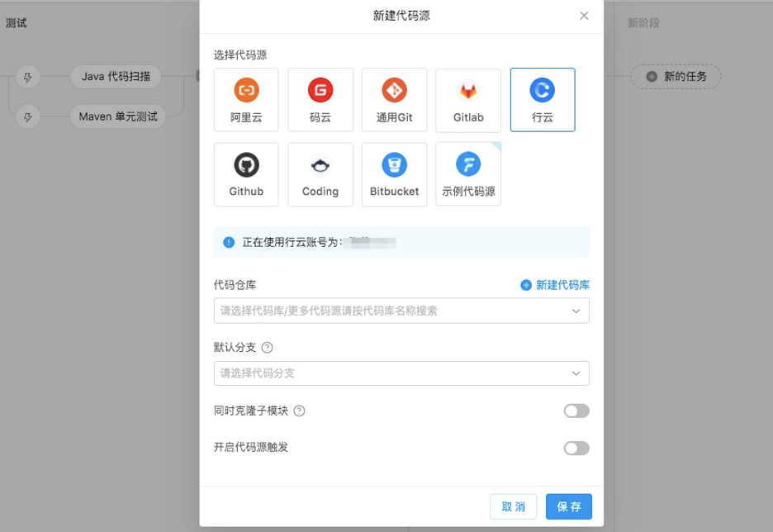
Task: Open the Java 代码扫描 task
Action: (x=116, y=77)
